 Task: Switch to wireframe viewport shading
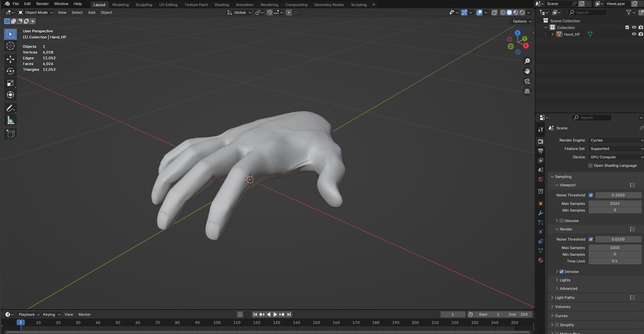tap(503, 12)
